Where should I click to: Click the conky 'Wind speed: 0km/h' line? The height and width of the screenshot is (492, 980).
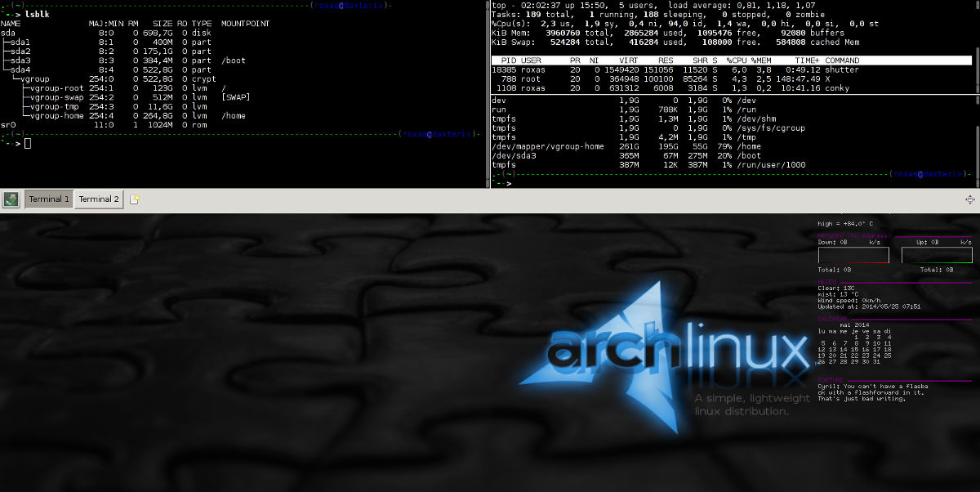point(849,300)
